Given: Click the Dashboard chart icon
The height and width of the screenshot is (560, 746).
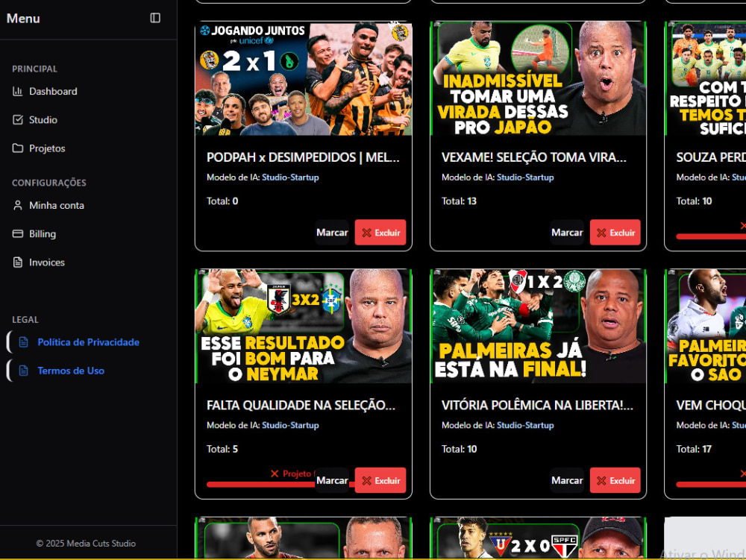Looking at the screenshot, I should pos(18,91).
